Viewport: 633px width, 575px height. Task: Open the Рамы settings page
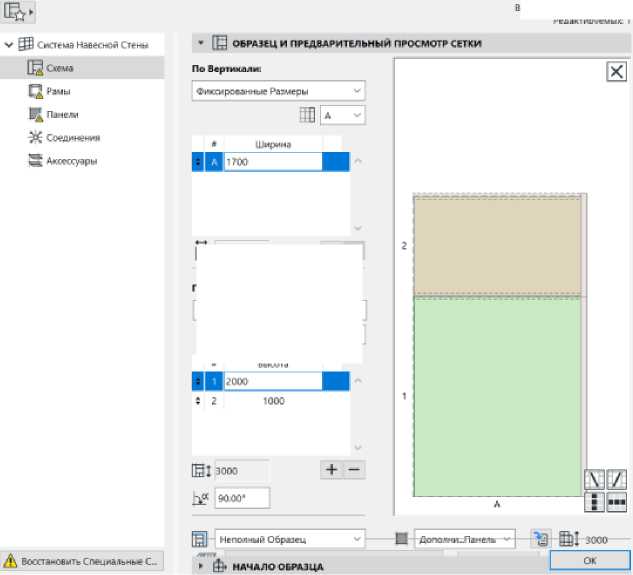point(58,91)
